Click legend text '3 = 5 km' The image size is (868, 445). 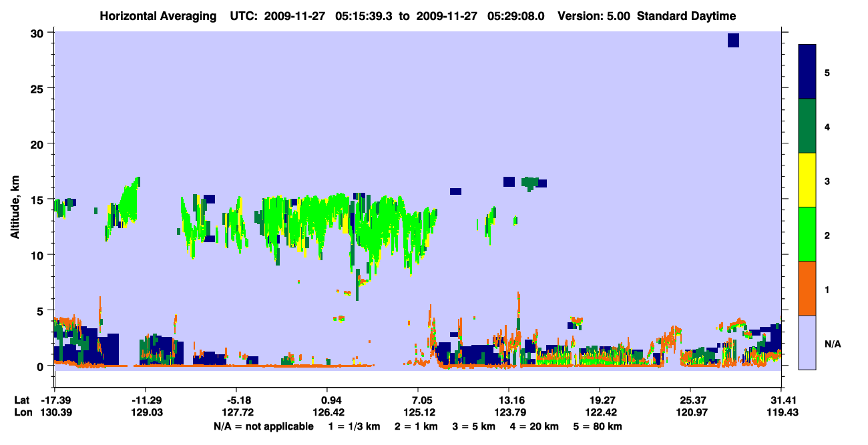click(475, 426)
